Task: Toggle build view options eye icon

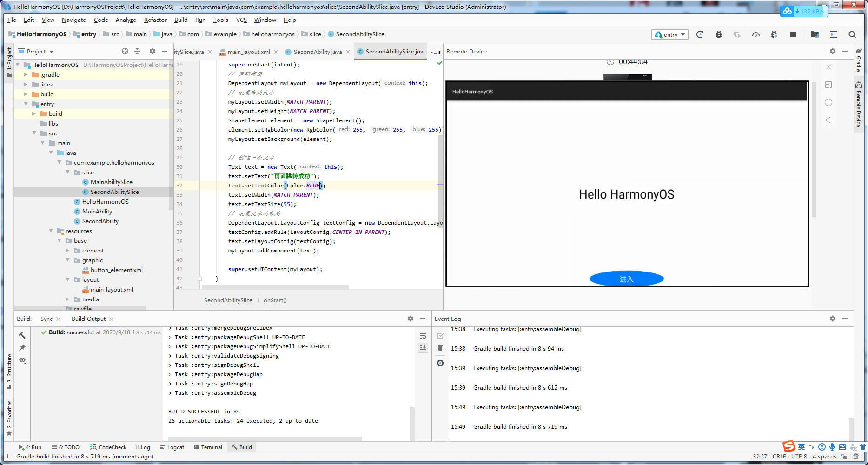Action: tap(22, 360)
